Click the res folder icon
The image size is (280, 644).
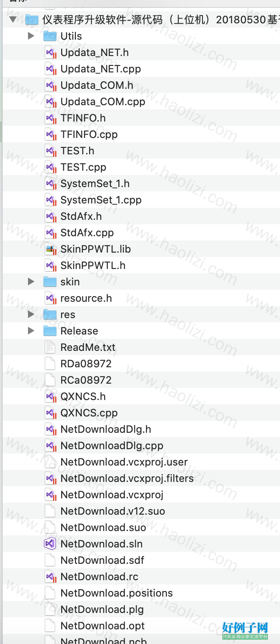click(x=50, y=314)
